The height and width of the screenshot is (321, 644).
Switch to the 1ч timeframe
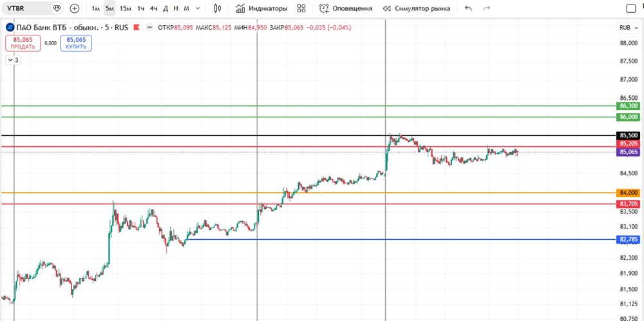tap(141, 8)
